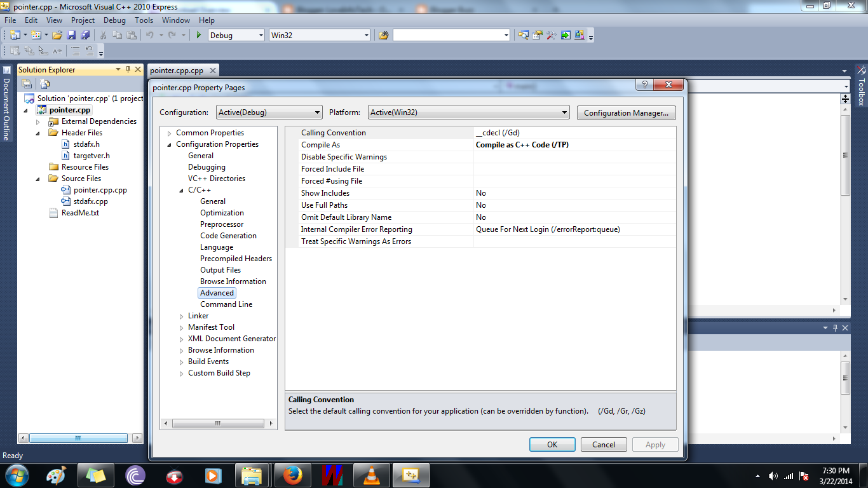Click the Start Page toolbar icon
868x488 pixels.
[566, 36]
